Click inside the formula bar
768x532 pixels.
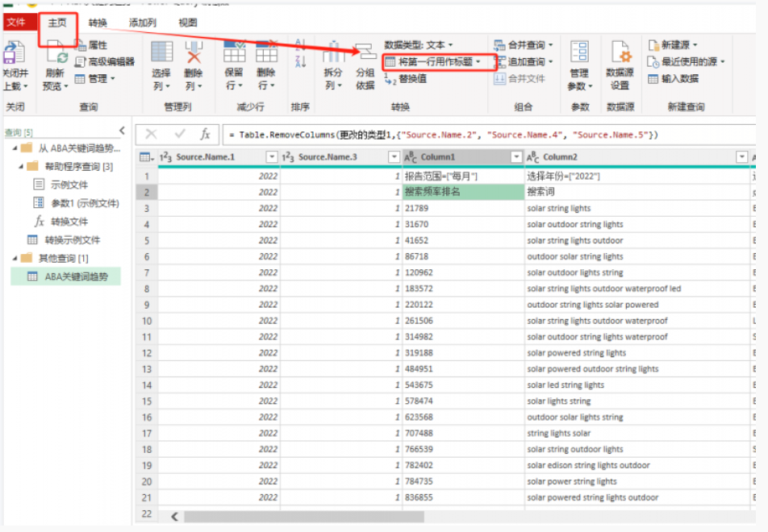click(489, 135)
